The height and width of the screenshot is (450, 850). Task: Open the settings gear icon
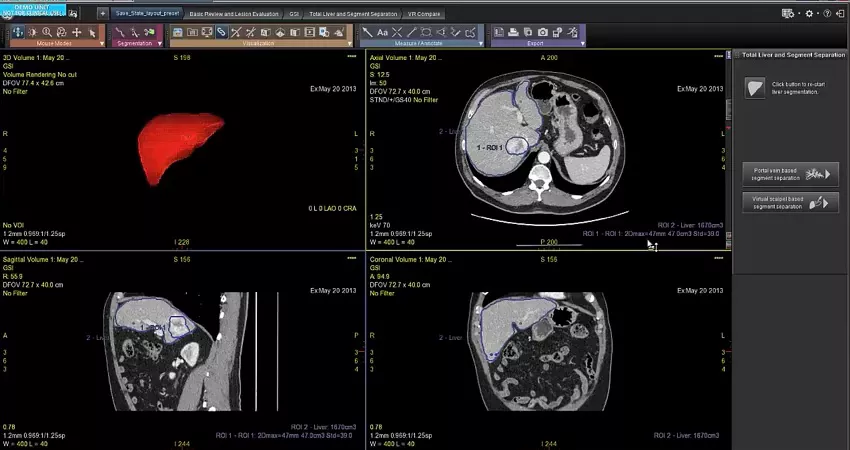point(809,14)
